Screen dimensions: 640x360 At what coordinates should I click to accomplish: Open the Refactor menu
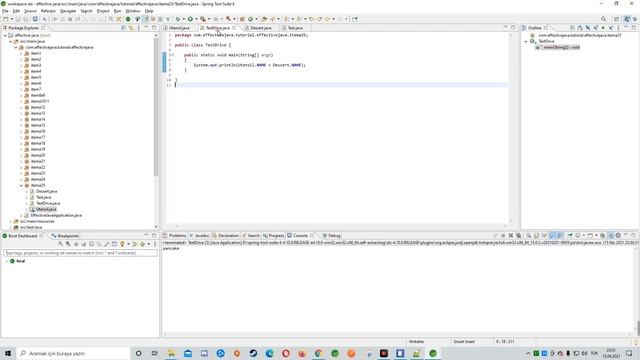click(x=48, y=11)
